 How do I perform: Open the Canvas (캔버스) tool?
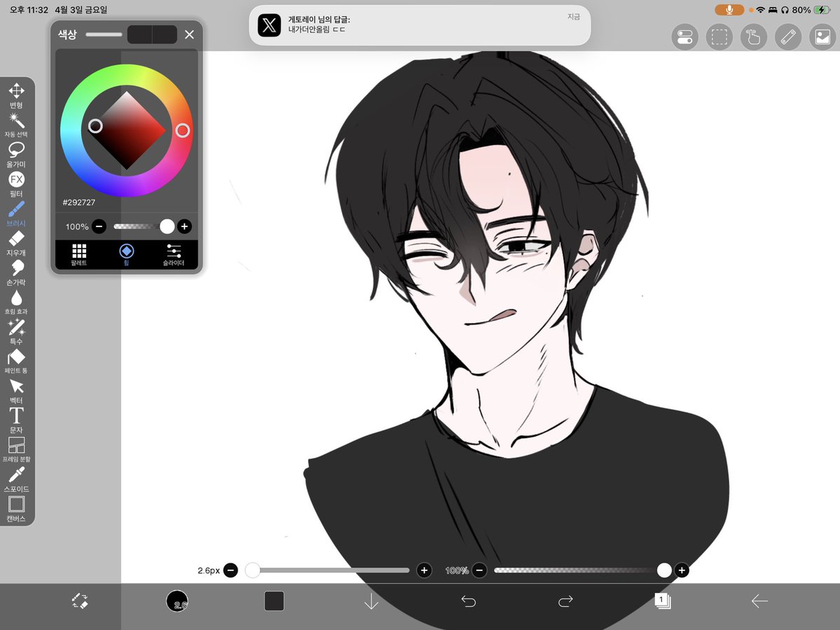click(x=16, y=509)
